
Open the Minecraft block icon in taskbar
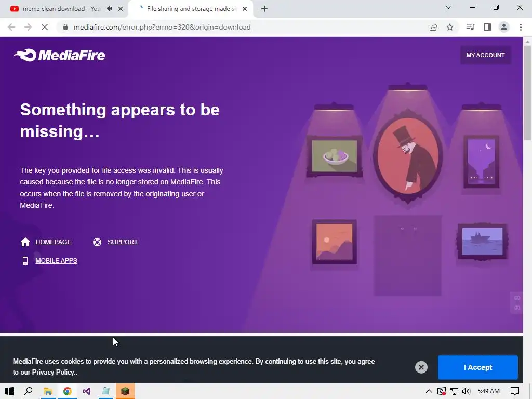click(x=125, y=391)
